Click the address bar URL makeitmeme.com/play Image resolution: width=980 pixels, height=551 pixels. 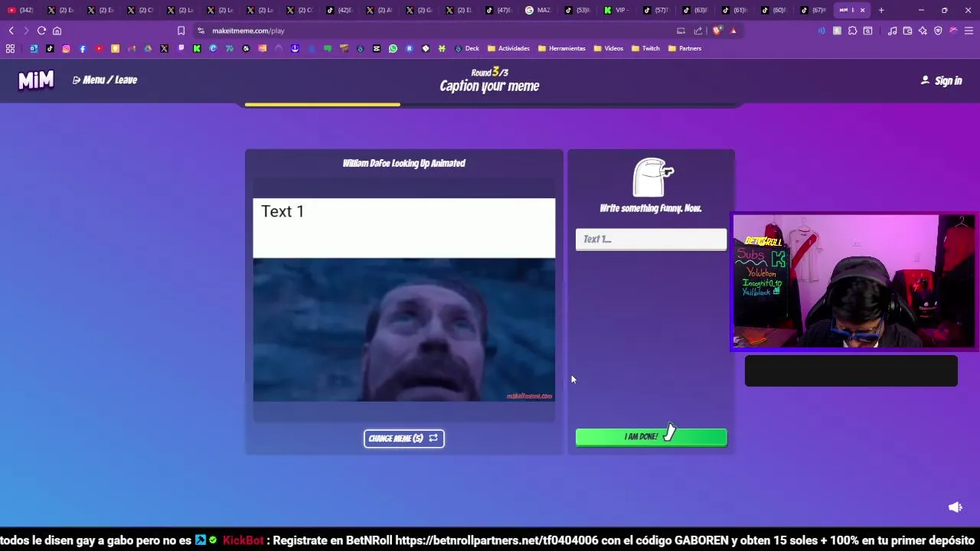(248, 31)
